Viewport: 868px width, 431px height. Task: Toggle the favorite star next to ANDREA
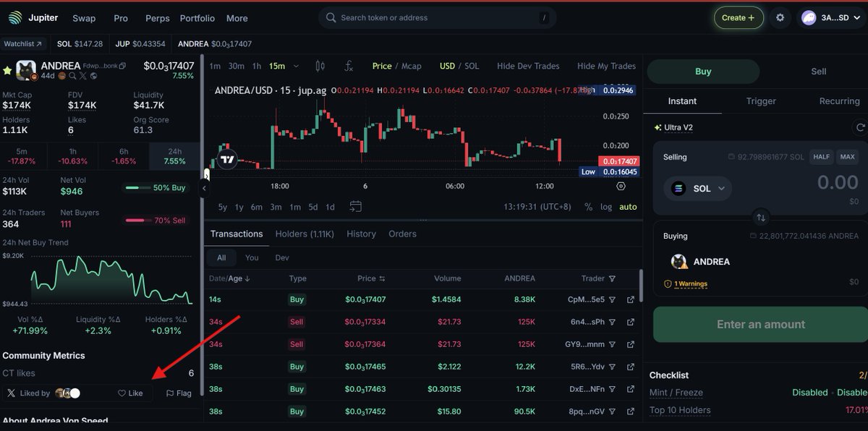tap(7, 71)
